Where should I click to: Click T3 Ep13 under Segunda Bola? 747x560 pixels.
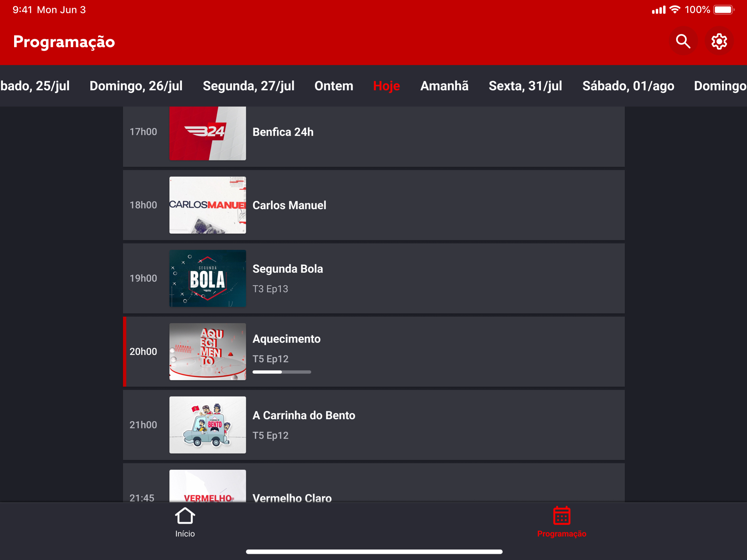pyautogui.click(x=270, y=289)
